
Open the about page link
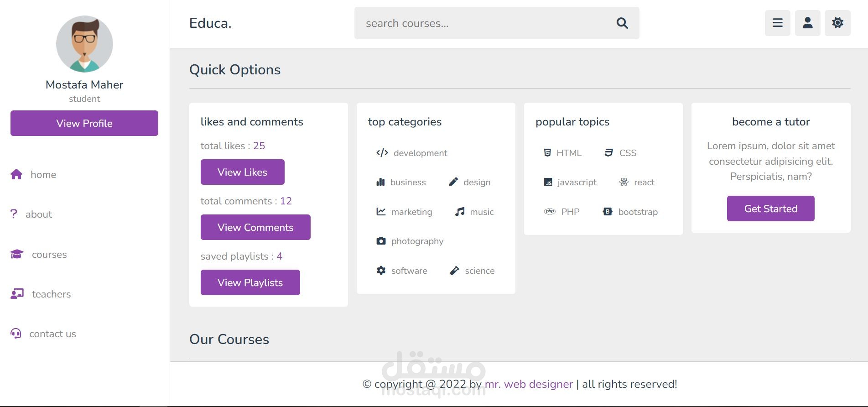point(39,214)
